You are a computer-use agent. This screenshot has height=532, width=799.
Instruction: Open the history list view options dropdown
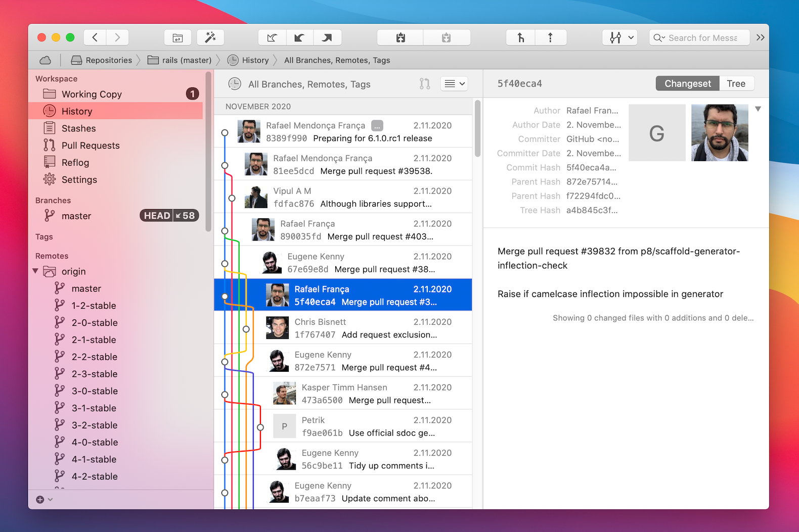point(454,84)
